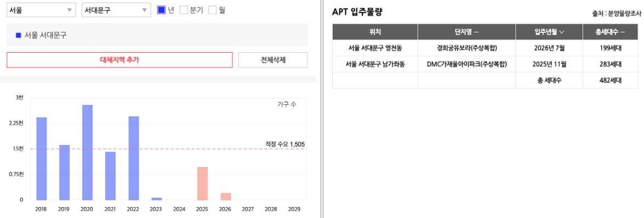644x218 pixels.
Task: Click the 2020 chart bar
Action: pyautogui.click(x=87, y=153)
